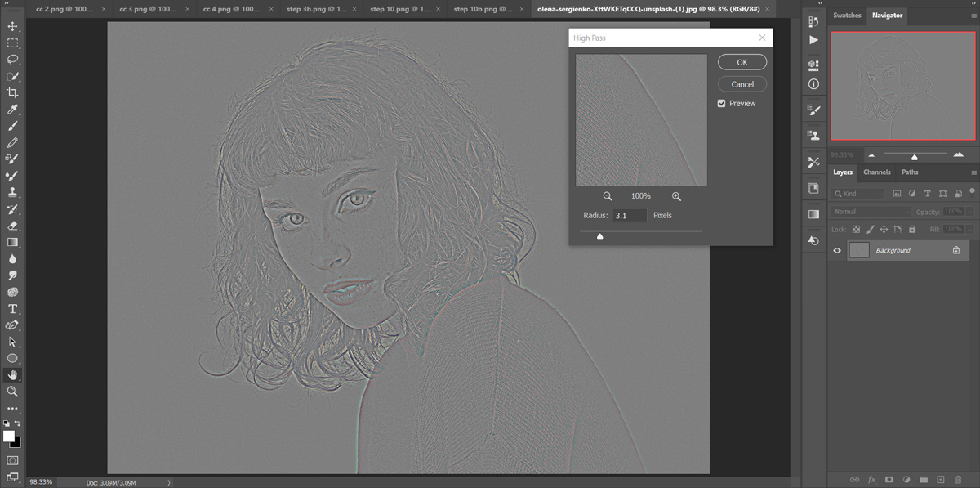Hide the Background layer
This screenshot has width=980, height=488.
click(837, 250)
